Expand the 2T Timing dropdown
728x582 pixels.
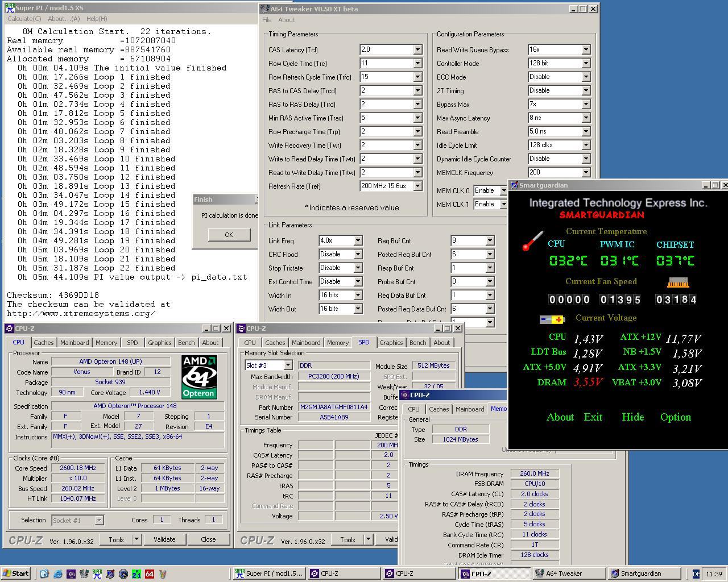586,90
